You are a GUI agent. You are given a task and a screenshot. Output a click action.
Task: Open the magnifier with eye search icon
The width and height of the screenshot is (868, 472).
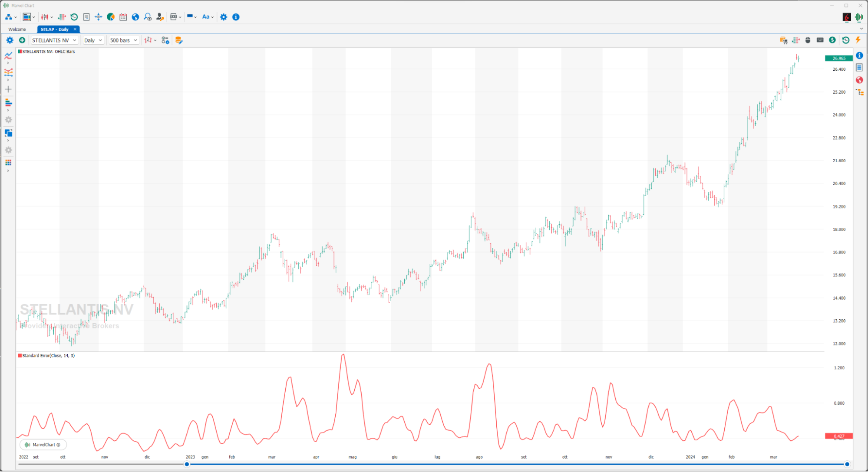click(x=148, y=17)
